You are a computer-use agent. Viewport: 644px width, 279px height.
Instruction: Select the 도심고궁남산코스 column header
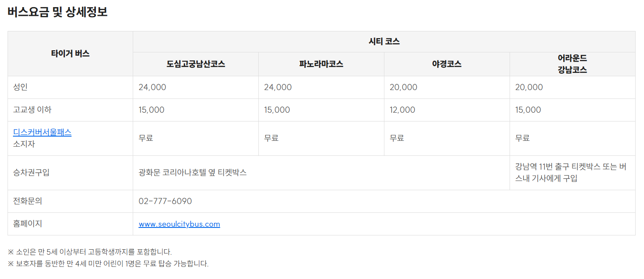[196, 64]
